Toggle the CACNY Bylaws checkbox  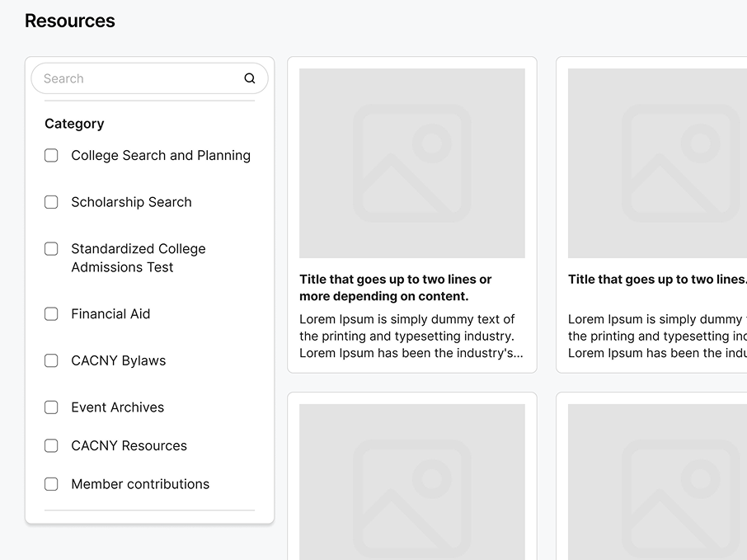pyautogui.click(x=51, y=360)
